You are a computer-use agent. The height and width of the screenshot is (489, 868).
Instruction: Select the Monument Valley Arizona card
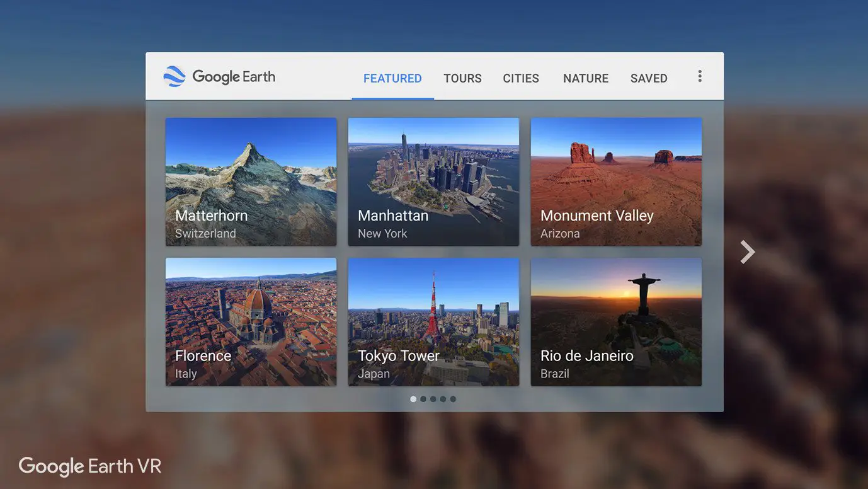(x=616, y=181)
